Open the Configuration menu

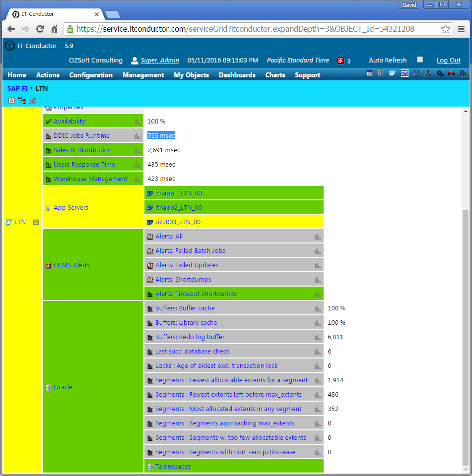click(91, 75)
